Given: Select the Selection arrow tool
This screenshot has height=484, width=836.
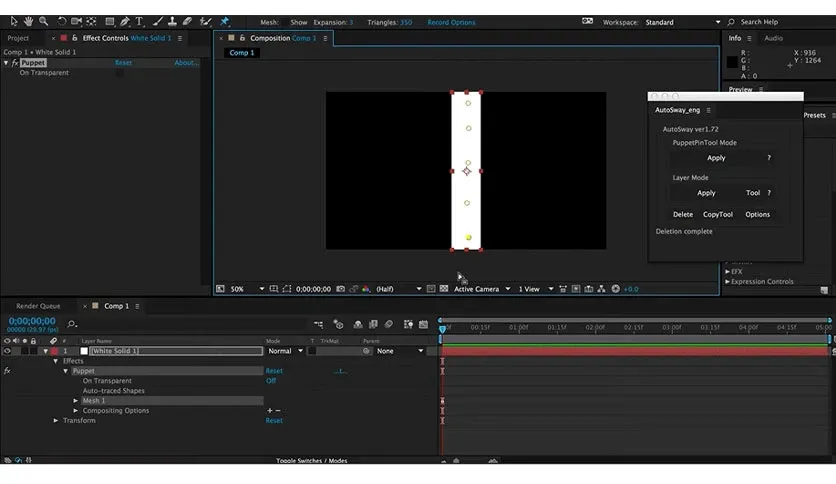Looking at the screenshot, I should tap(14, 21).
